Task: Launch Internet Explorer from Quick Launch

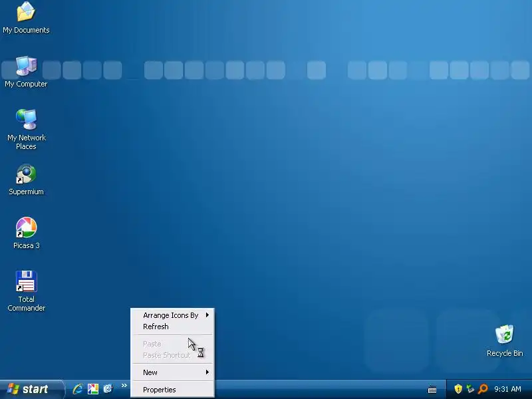Action: [x=78, y=388]
